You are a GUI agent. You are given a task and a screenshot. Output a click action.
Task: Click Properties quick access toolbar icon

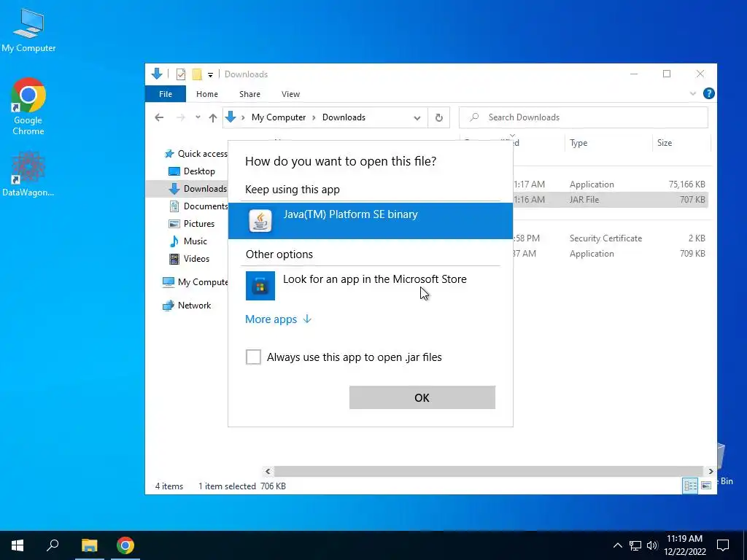[x=181, y=74]
